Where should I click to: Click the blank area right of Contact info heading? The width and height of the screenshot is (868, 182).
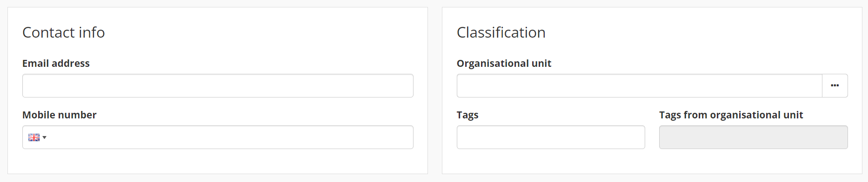(260, 32)
